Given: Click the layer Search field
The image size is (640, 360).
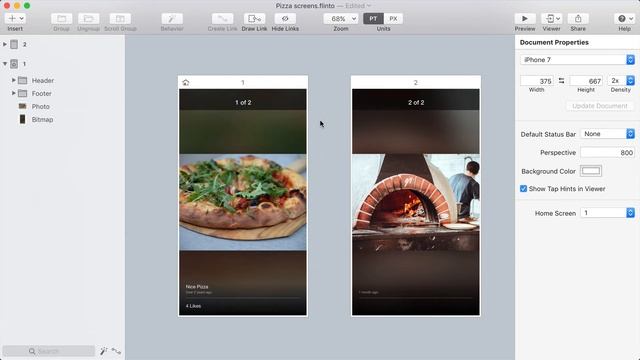Looking at the screenshot, I should click(x=49, y=351).
